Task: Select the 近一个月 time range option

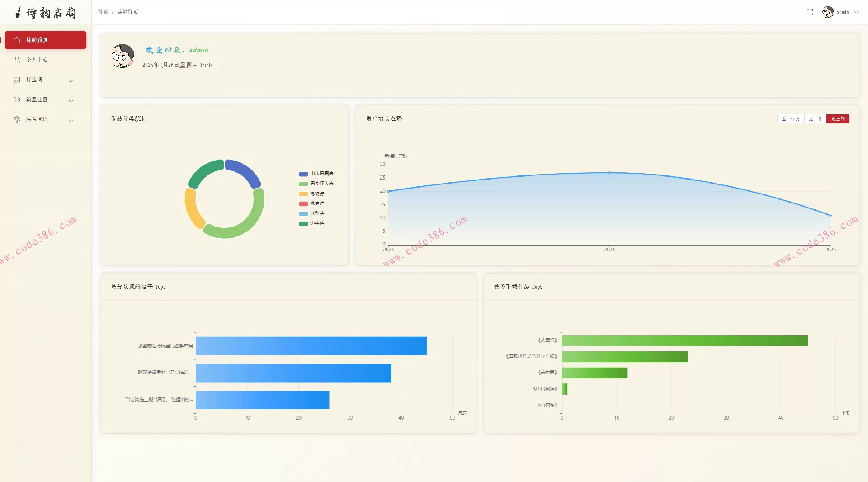Action: pos(791,119)
